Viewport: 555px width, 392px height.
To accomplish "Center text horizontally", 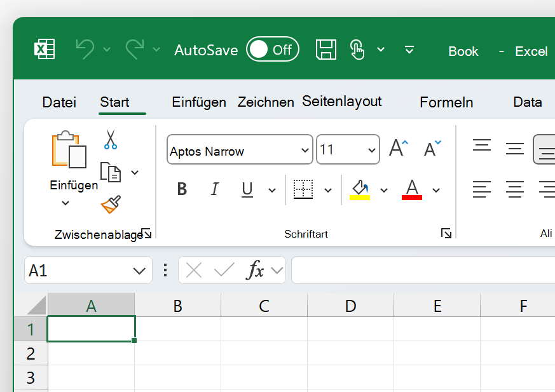I will (515, 189).
